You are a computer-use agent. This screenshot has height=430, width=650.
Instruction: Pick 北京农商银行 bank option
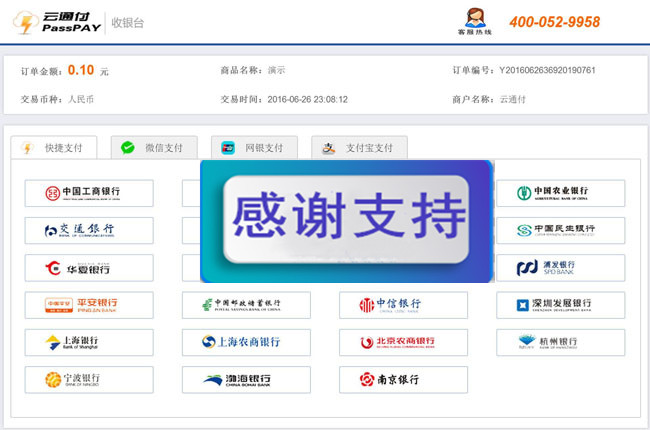pyautogui.click(x=403, y=343)
